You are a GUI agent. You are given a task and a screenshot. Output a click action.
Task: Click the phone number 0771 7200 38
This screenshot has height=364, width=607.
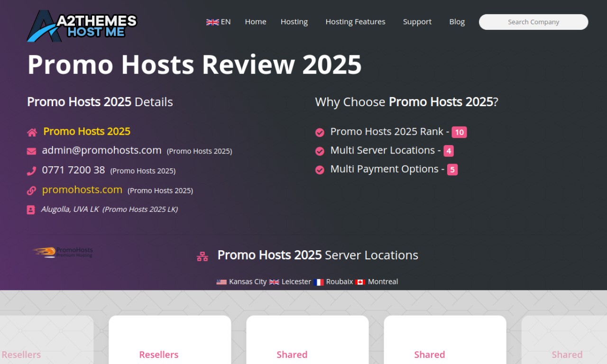(74, 170)
